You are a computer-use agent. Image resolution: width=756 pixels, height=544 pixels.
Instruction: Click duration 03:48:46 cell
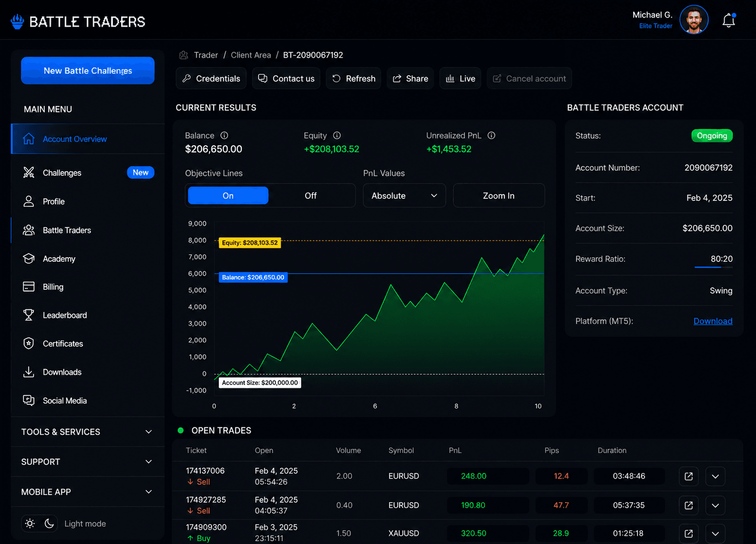[629, 476]
